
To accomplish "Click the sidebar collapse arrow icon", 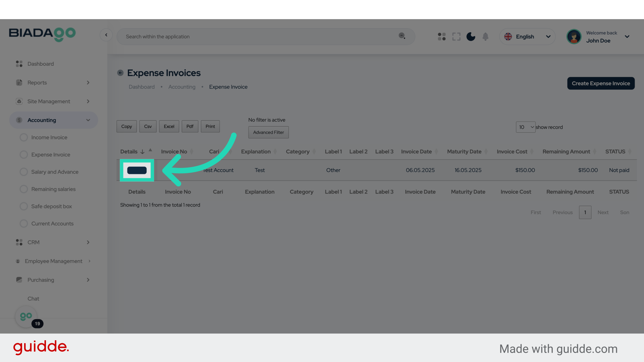I will [x=106, y=35].
